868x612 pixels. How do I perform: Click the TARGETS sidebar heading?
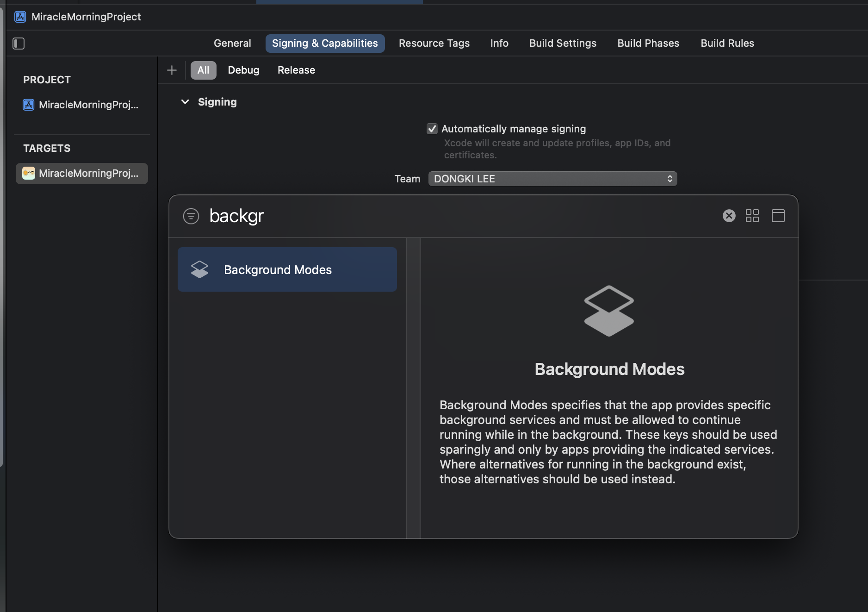click(47, 148)
